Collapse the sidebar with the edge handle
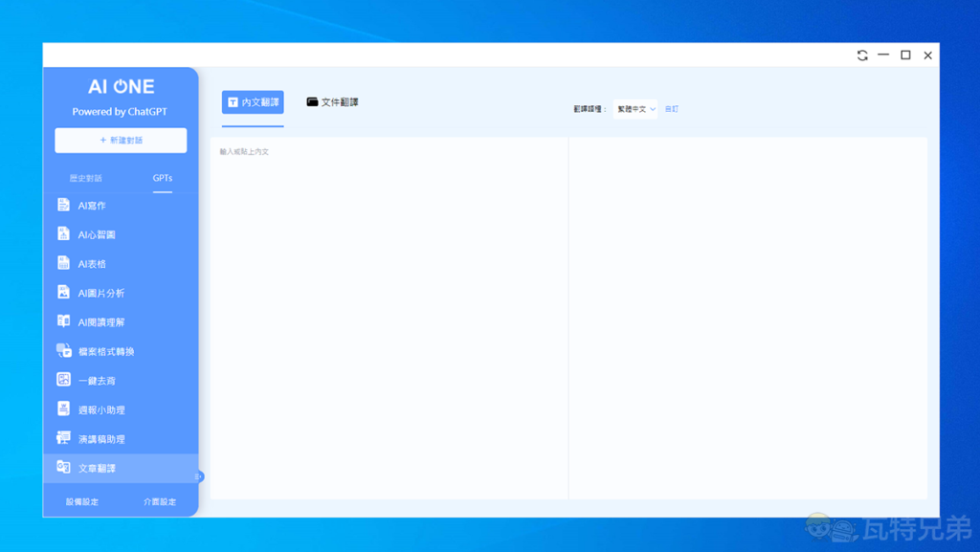980x552 pixels. (198, 476)
